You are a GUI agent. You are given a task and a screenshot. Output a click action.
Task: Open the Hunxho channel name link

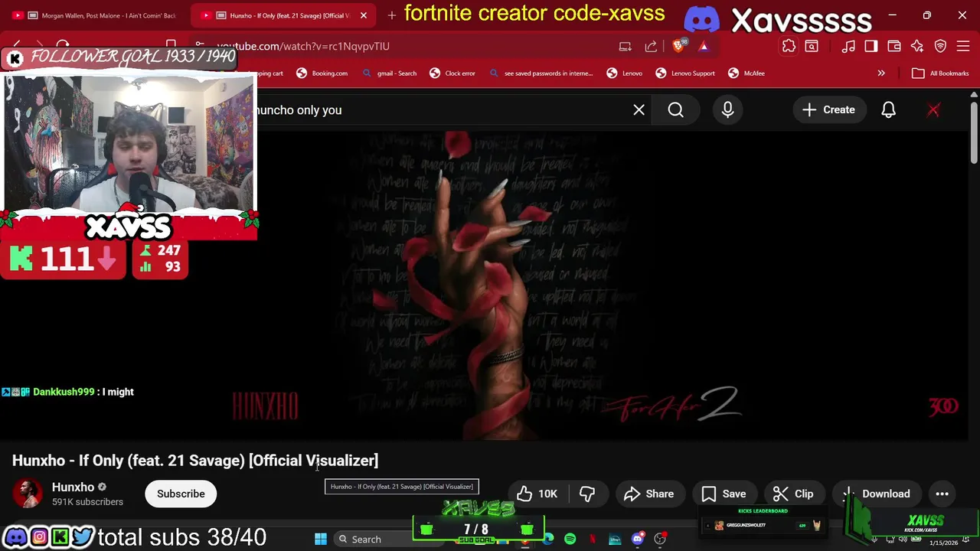[73, 487]
